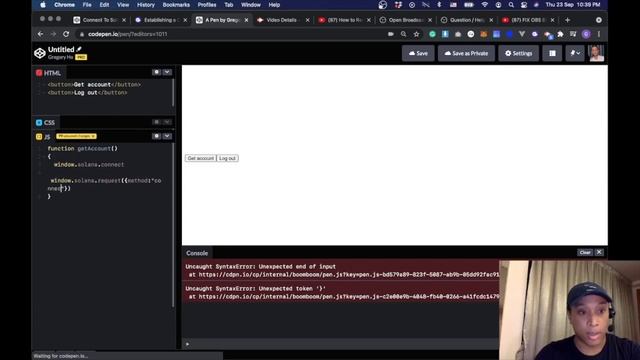Click Save as Private
This screenshot has width=640, height=360.
(466, 53)
